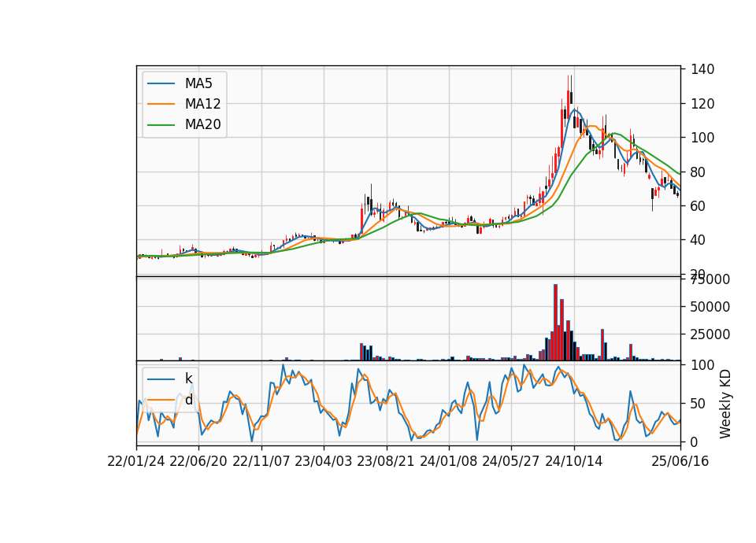
Task: Click the 24/01/08 date tick label
Action: click(x=448, y=462)
